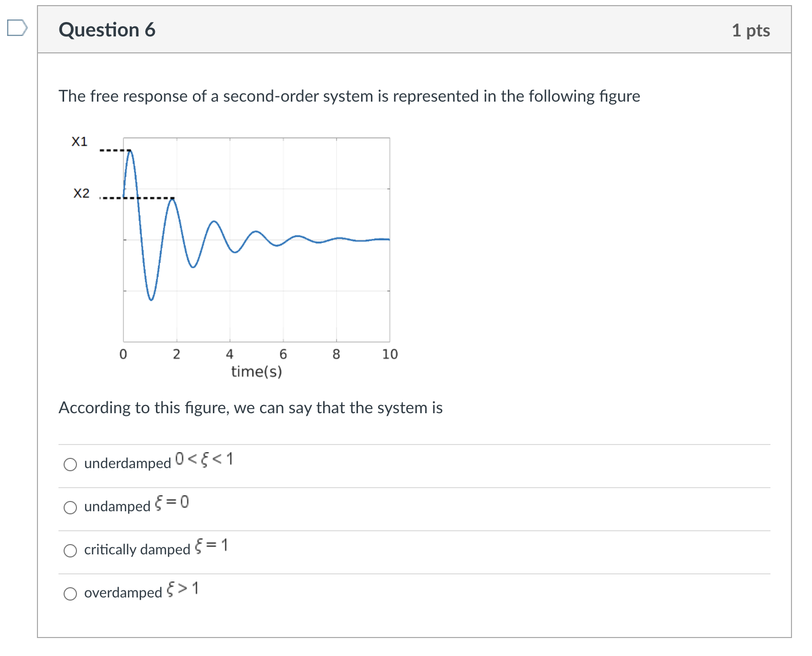Viewport: 812px width, 656px height.
Task: Click the 'undamped' answer label text
Action: click(117, 507)
